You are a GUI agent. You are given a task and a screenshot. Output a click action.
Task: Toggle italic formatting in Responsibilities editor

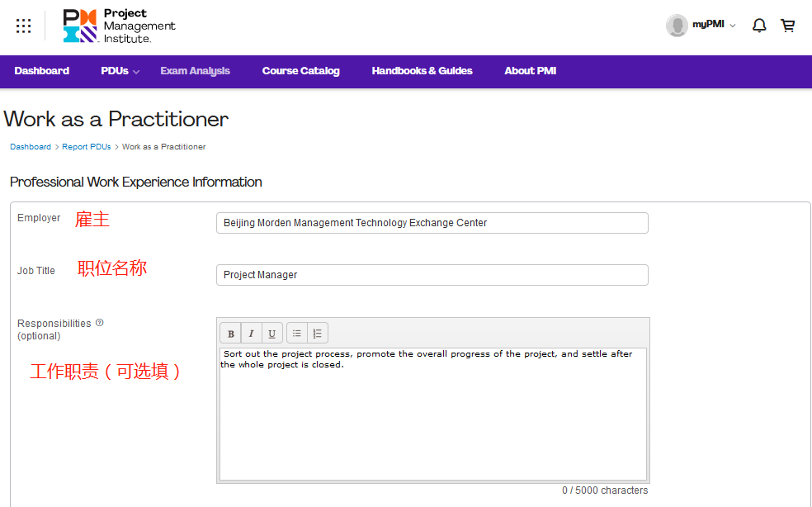[251, 334]
